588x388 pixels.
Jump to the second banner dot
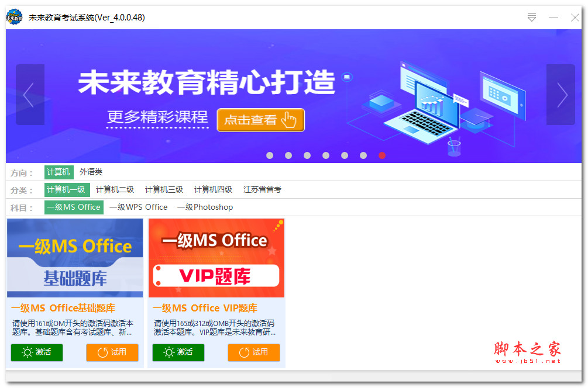288,155
